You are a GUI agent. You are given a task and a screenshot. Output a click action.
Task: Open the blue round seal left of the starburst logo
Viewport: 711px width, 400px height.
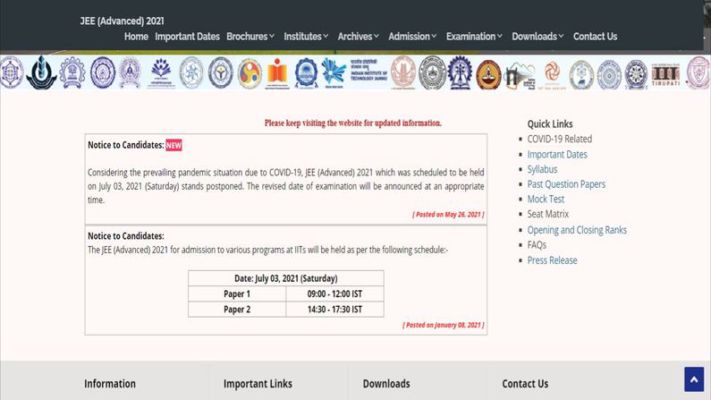point(306,73)
